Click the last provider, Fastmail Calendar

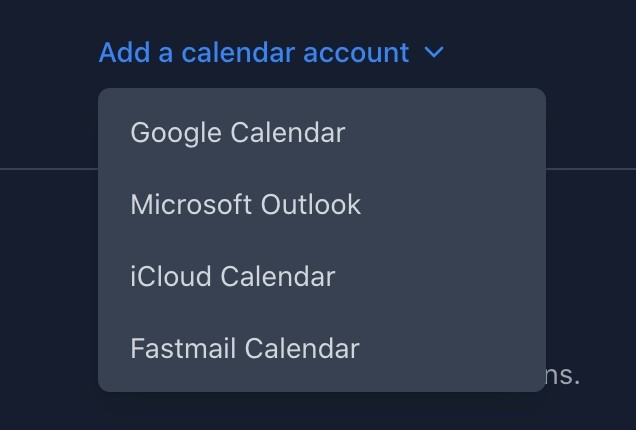[245, 348]
